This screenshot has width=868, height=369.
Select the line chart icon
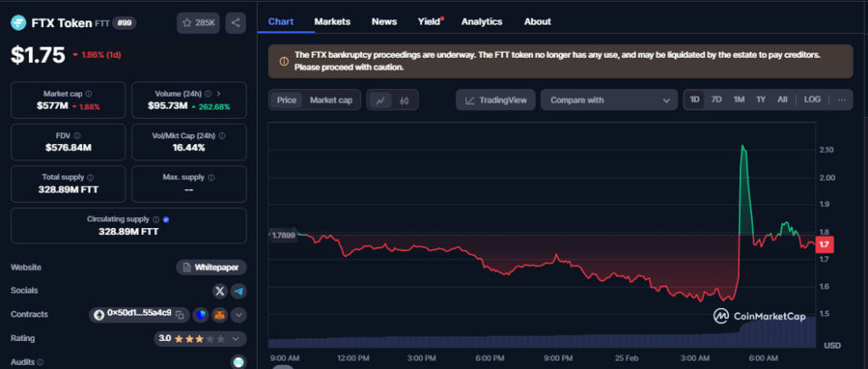(381, 100)
